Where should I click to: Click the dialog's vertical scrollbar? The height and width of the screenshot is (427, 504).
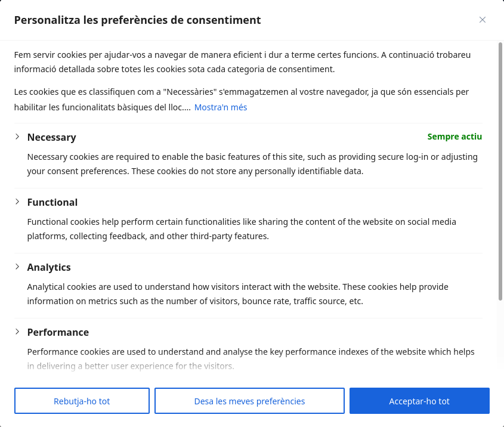point(500,173)
